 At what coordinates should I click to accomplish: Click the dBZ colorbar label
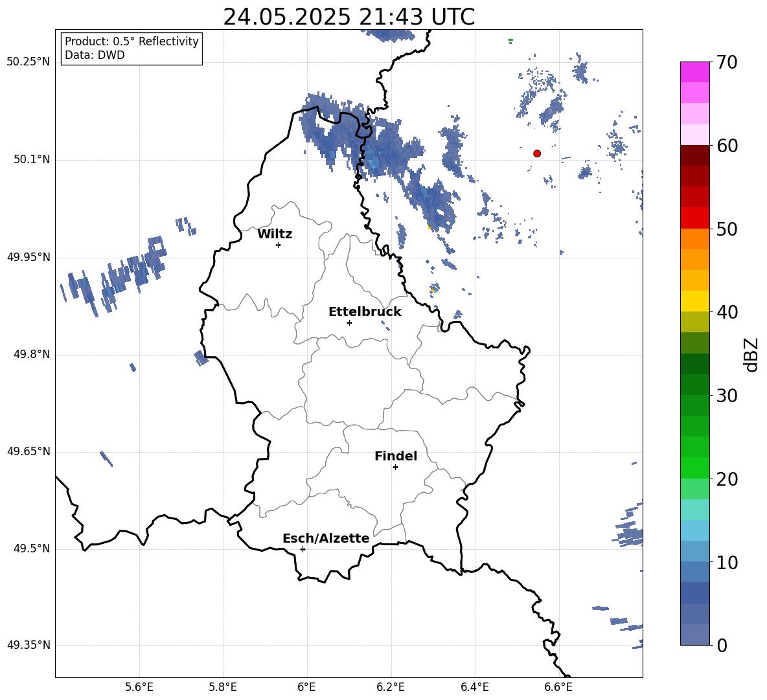click(x=751, y=354)
